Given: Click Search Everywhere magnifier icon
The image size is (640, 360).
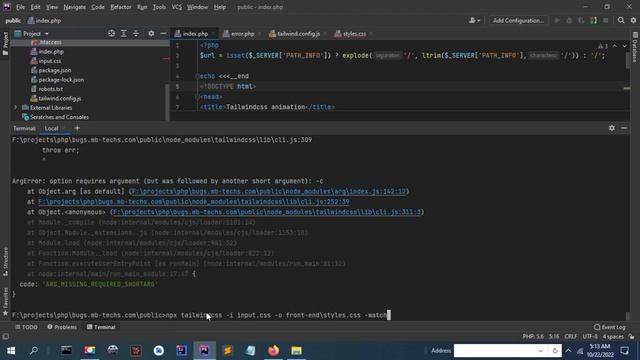Looking at the screenshot, I should (621, 20).
